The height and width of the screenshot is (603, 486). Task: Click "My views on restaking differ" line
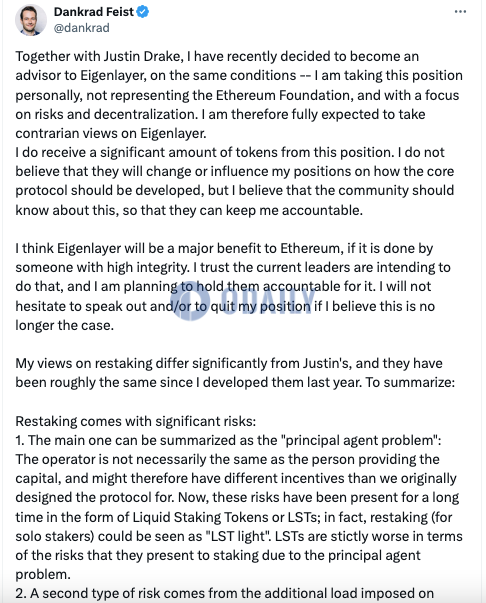229,363
